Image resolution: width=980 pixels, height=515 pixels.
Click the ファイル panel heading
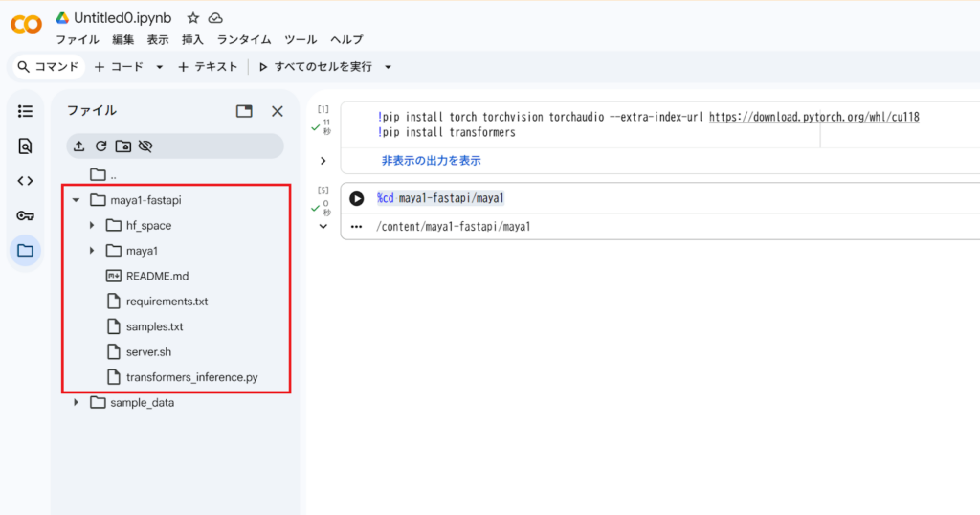pyautogui.click(x=92, y=111)
